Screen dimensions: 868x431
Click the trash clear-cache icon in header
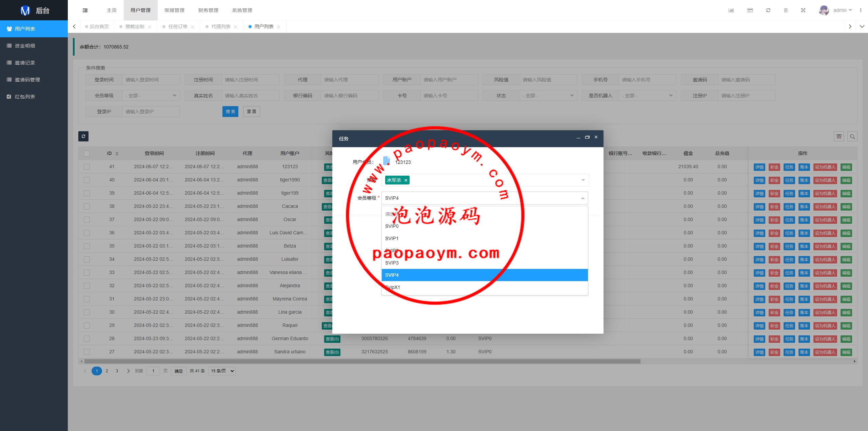[786, 10]
